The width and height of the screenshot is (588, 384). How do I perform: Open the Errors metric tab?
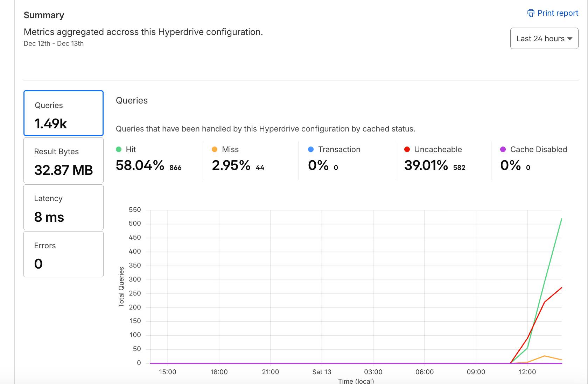[x=63, y=254]
